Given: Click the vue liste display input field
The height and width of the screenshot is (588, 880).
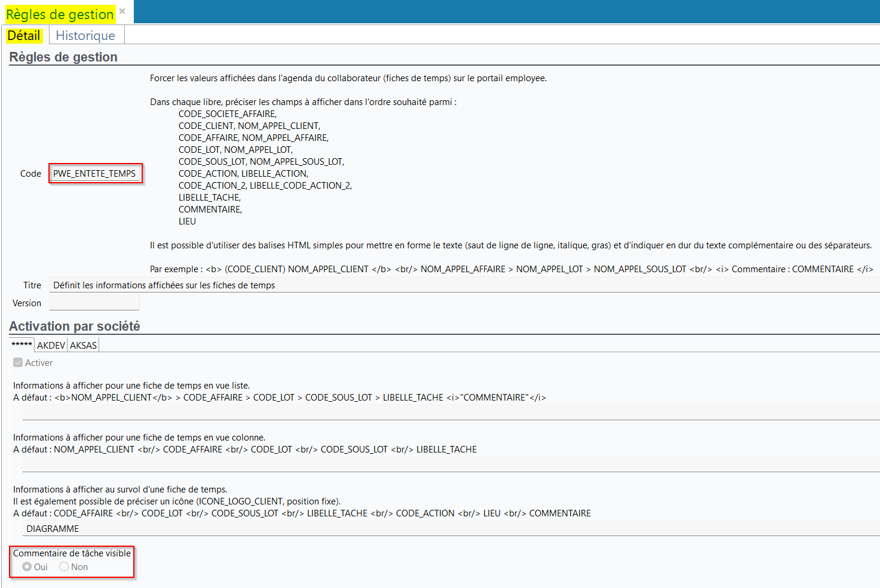Looking at the screenshot, I should 448,412.
